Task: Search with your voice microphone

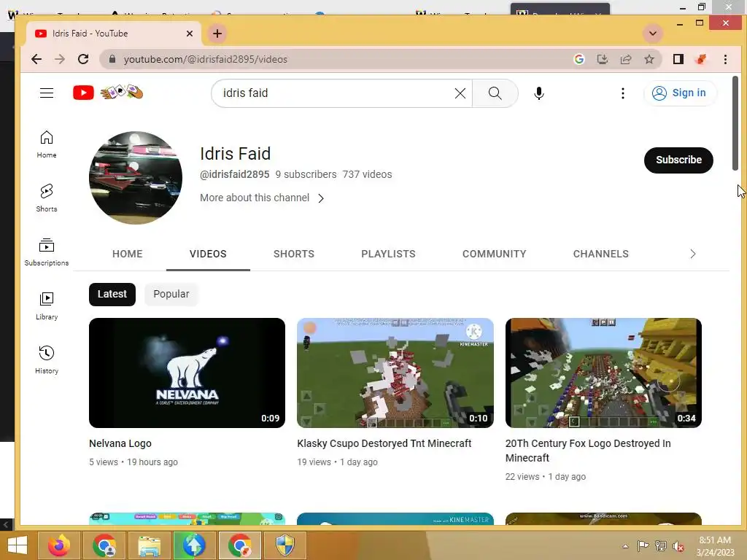Action: 539,93
